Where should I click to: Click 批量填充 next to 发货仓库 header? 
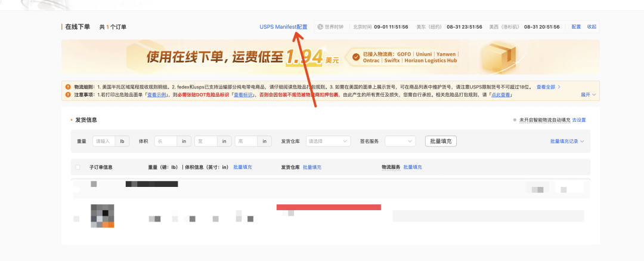coord(312,167)
